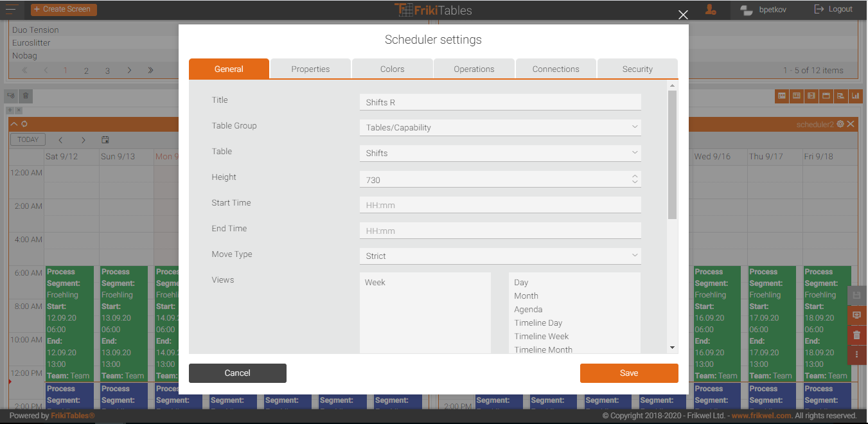Click the preview monitor icon in sidebar

tap(856, 315)
